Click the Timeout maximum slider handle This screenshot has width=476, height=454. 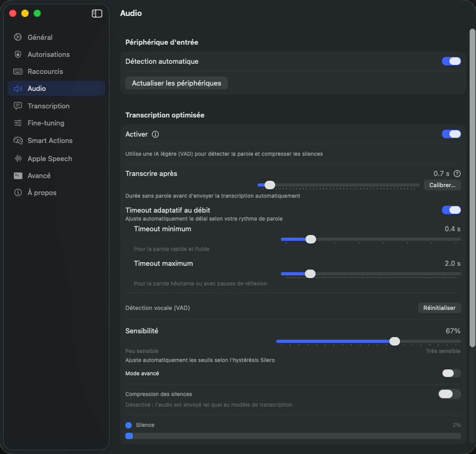pos(310,274)
